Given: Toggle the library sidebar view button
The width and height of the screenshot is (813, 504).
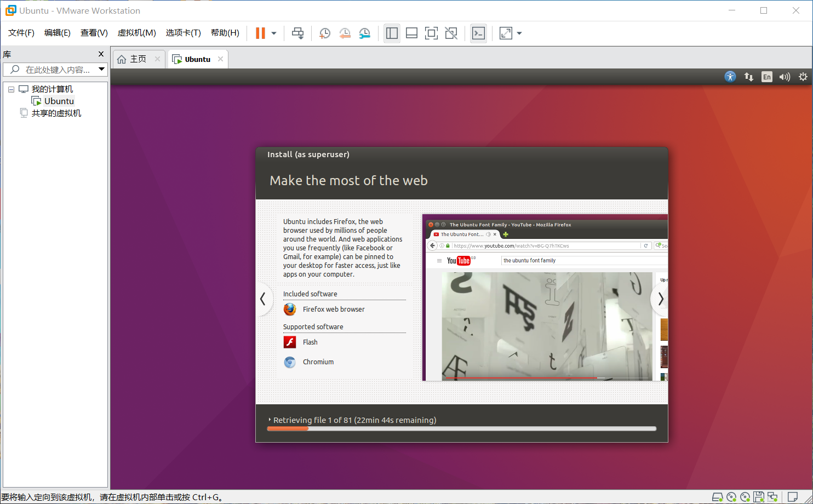Looking at the screenshot, I should pyautogui.click(x=392, y=33).
